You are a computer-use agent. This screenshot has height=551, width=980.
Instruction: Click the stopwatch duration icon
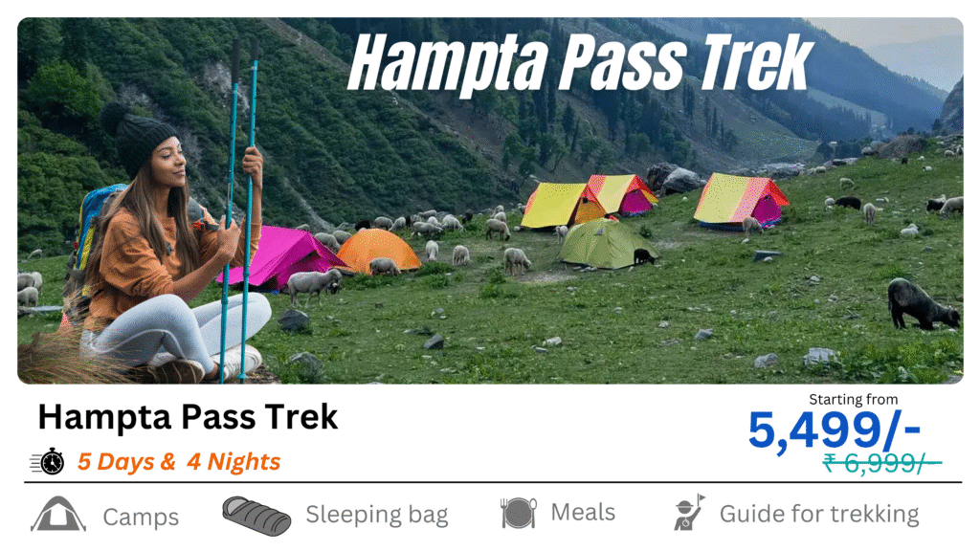point(48,462)
